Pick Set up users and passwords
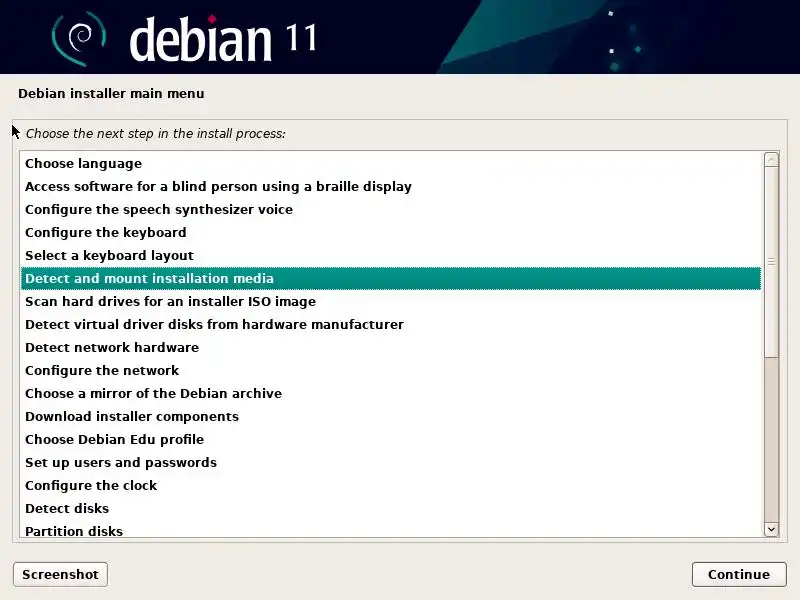Image resolution: width=800 pixels, height=600 pixels. (391, 462)
